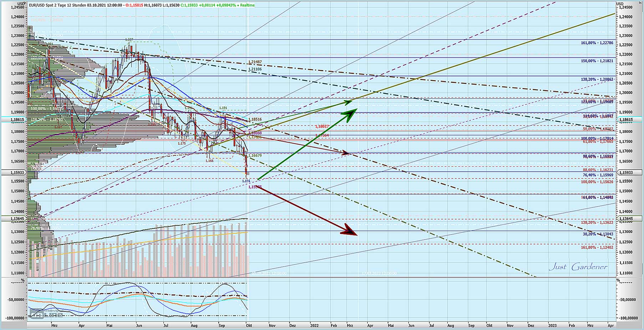Viewport: 644px width, 330px height.
Task: Click 1,24000 tick on the right price axis
Action: (626, 17)
